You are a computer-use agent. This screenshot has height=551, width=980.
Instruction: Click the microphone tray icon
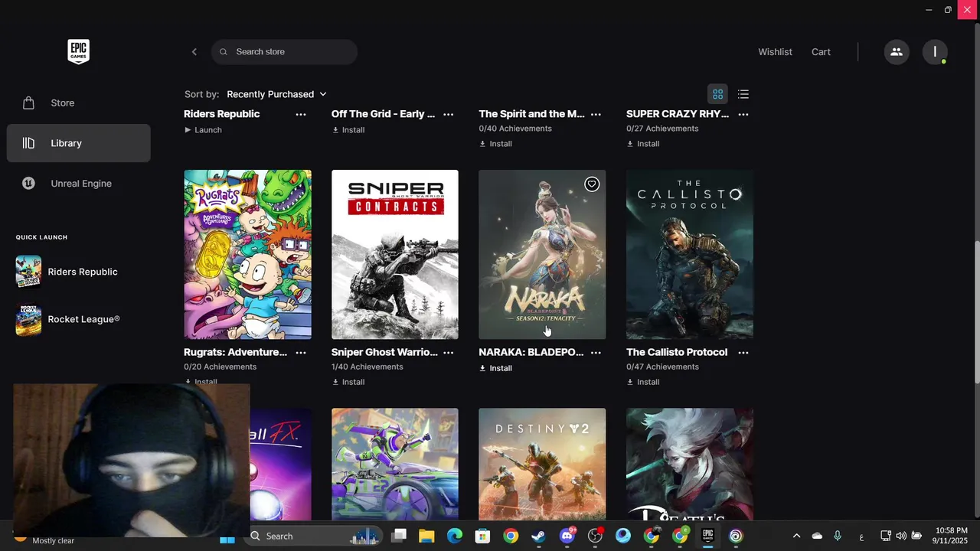838,536
